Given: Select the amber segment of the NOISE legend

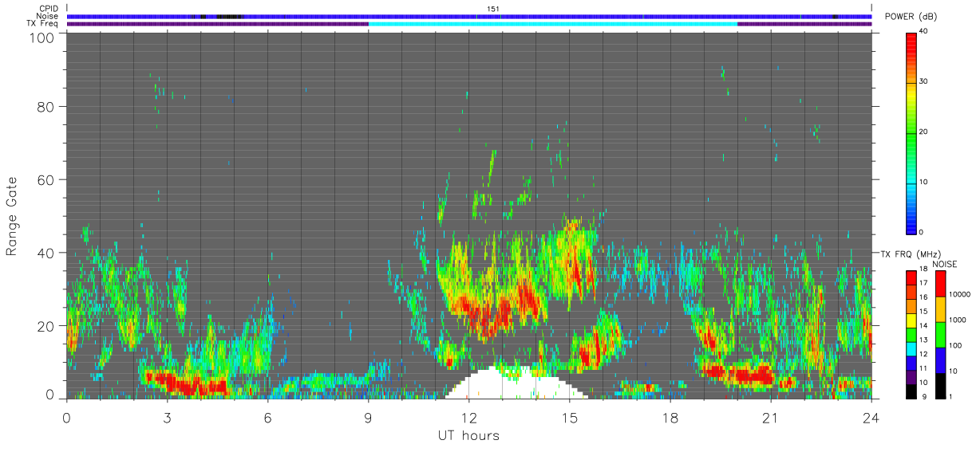Looking at the screenshot, I should pos(941,309).
